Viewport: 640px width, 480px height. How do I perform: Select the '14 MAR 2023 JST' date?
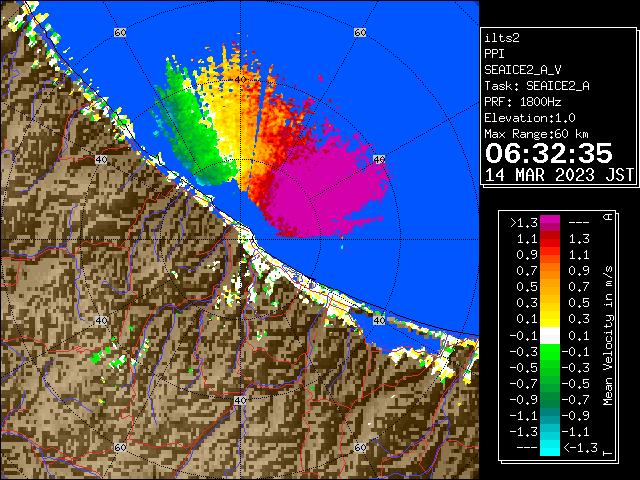coord(559,175)
